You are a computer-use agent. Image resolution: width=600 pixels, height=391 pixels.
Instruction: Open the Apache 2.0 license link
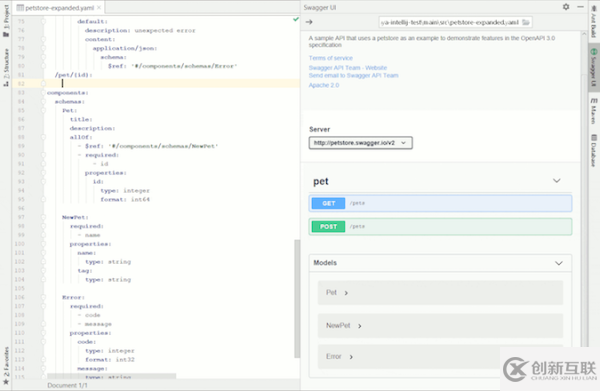[324, 85]
